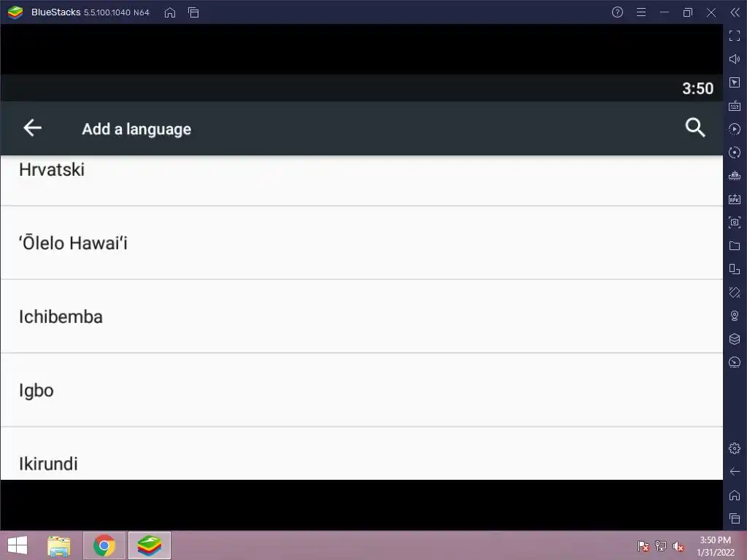Tap Ikirundi language entry
The width and height of the screenshot is (747, 560).
click(x=362, y=454)
